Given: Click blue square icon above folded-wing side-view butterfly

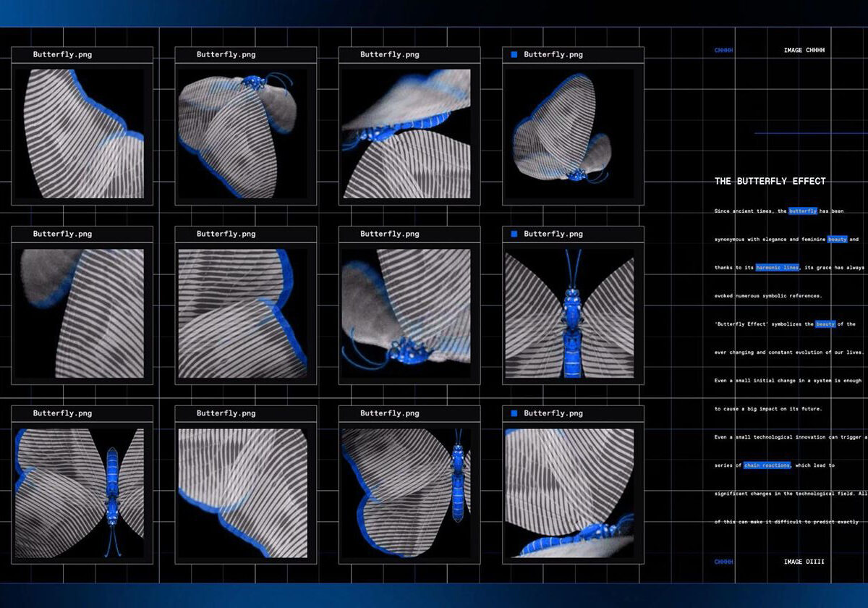Looking at the screenshot, I should [x=514, y=54].
